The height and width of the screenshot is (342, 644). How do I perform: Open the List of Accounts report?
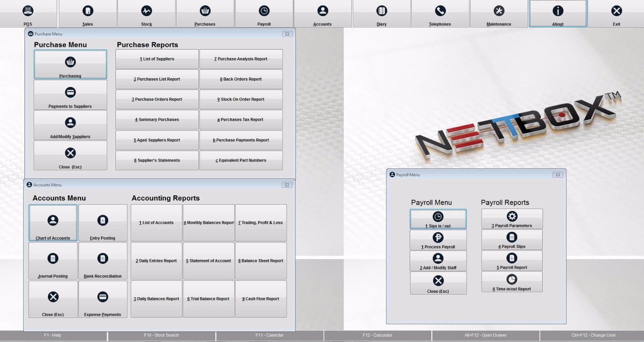point(157,223)
